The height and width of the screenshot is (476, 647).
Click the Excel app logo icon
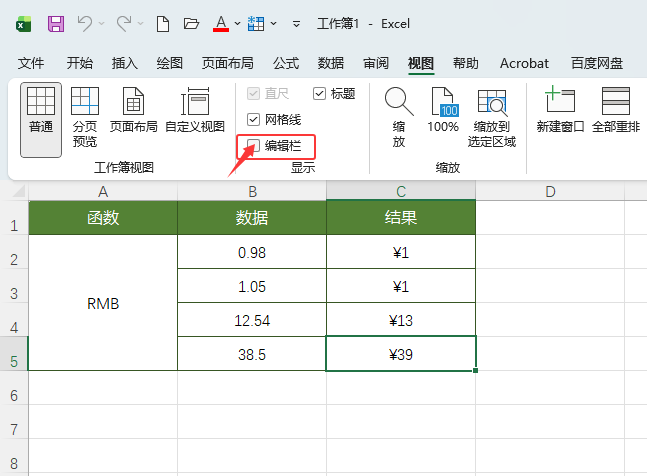click(24, 24)
